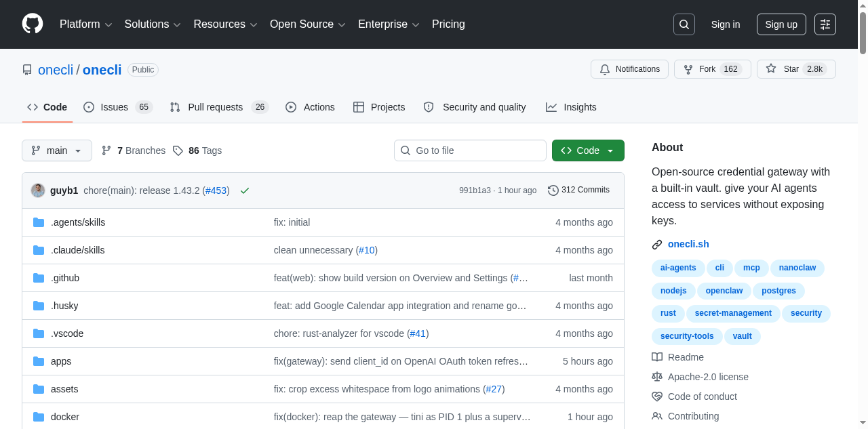Expand the Resources menu

coord(225,24)
